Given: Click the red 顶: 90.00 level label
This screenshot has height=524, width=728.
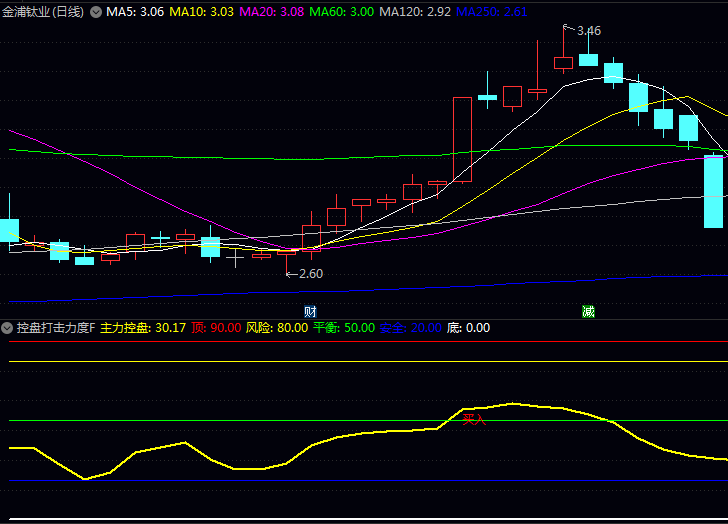Looking at the screenshot, I should (x=216, y=328).
